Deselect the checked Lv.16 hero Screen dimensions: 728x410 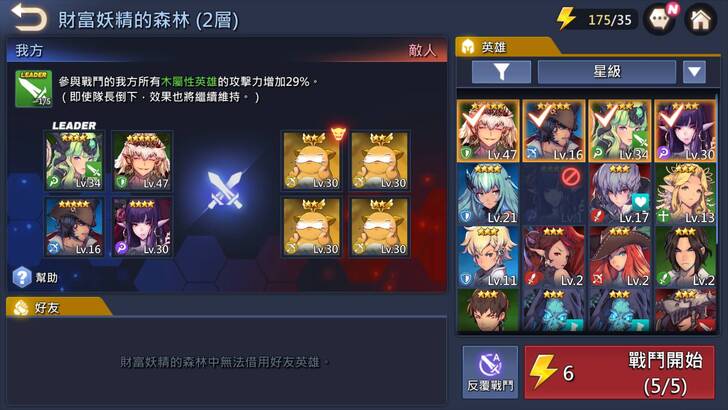click(553, 131)
